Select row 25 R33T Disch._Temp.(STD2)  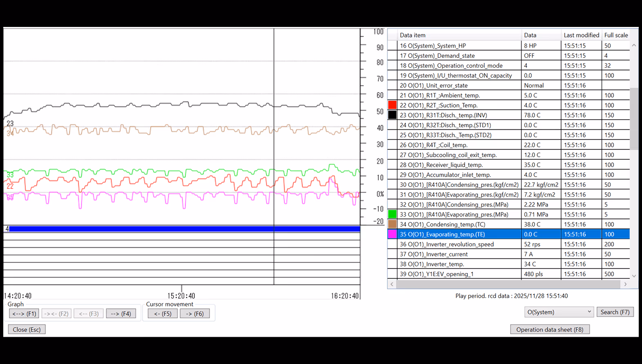[508, 135]
